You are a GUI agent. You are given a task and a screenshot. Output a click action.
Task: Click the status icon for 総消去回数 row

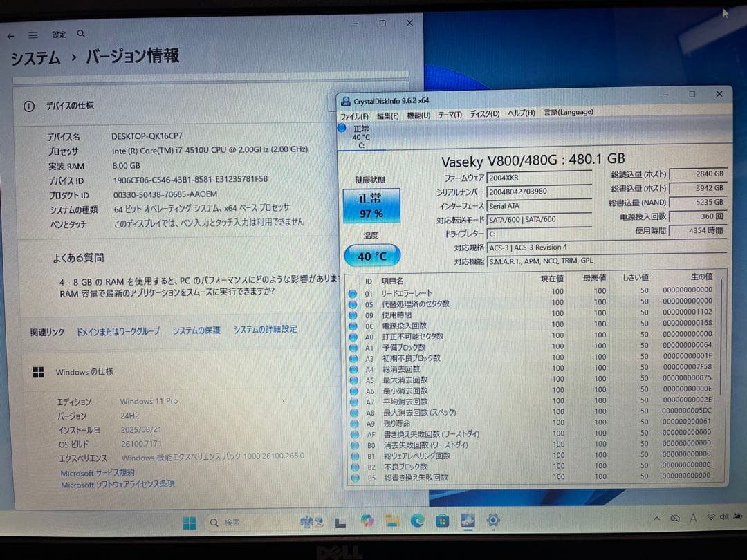(x=354, y=369)
